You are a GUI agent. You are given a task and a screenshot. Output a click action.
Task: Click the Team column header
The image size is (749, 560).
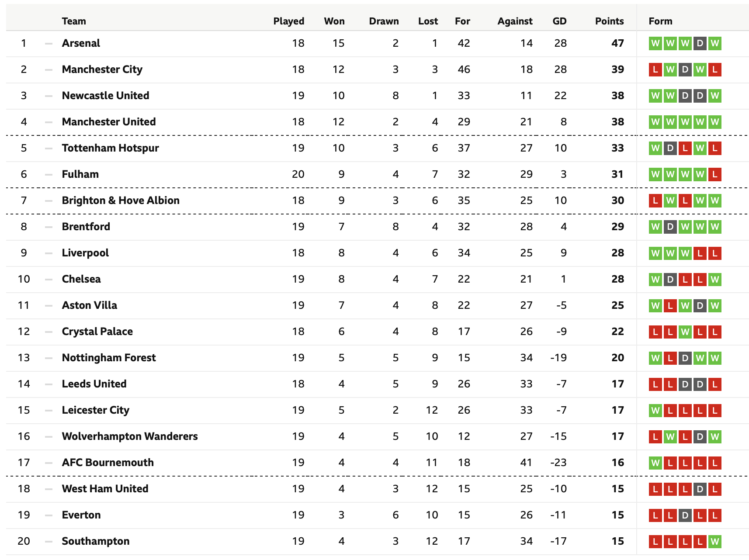pos(74,21)
